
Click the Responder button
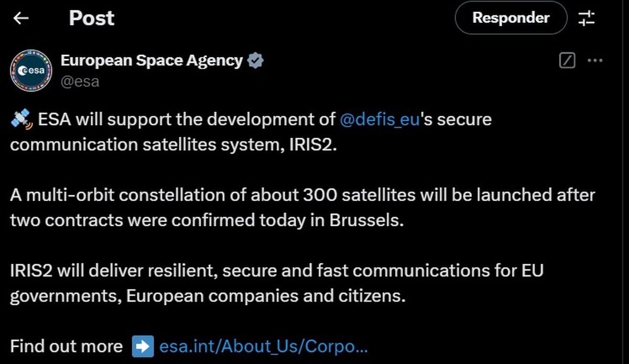(511, 18)
